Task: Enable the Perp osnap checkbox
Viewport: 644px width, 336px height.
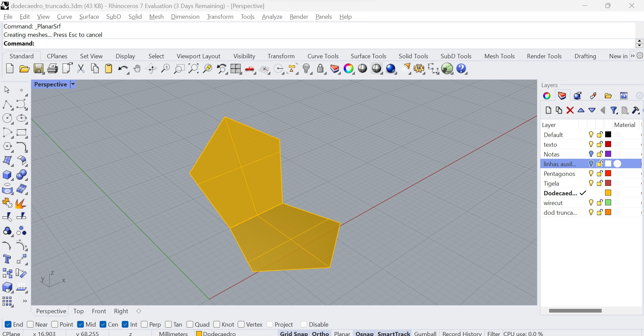Action: [144, 324]
